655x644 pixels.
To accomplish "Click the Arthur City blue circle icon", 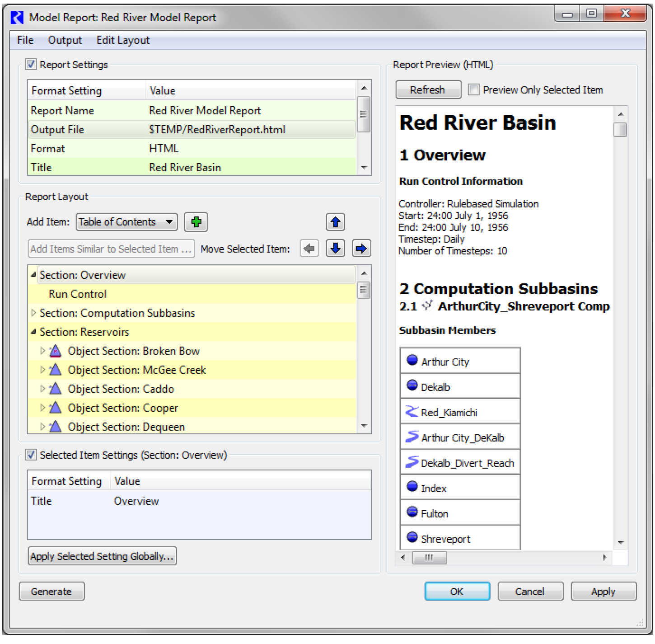I will point(412,360).
